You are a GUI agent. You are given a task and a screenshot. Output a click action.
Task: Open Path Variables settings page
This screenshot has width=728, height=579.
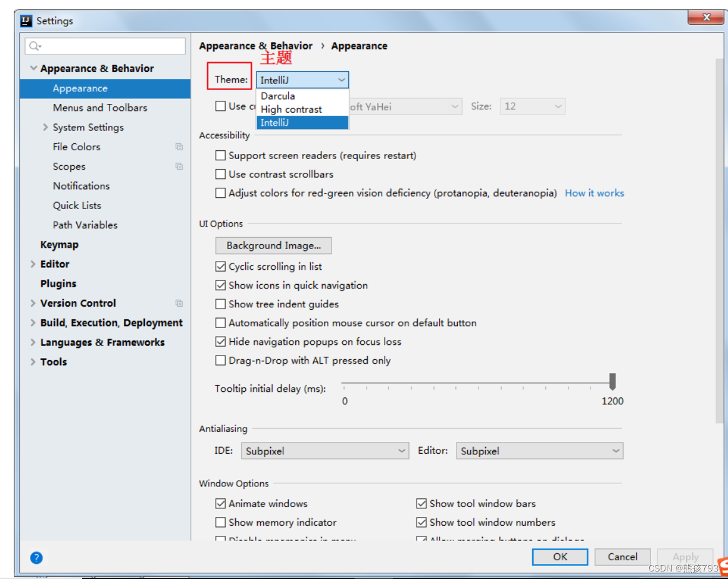(86, 225)
